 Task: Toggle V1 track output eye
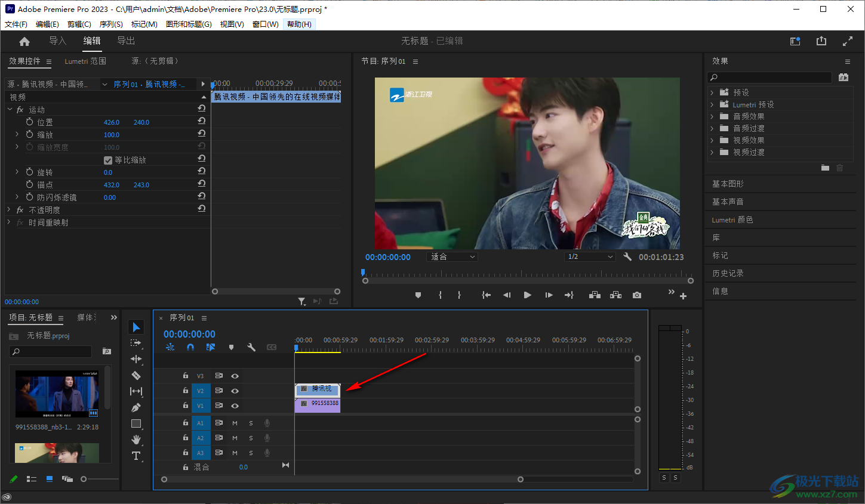pyautogui.click(x=235, y=406)
